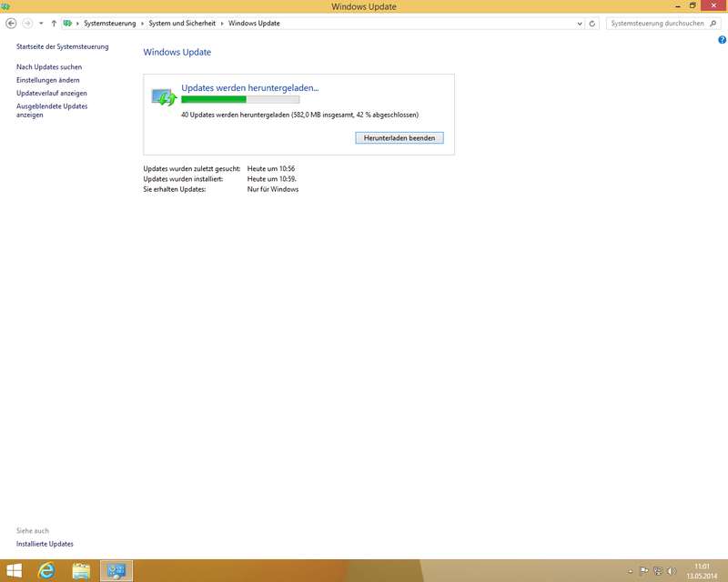The width and height of the screenshot is (728, 582).
Task: Minimize the Windows Update window
Action: [x=678, y=6]
